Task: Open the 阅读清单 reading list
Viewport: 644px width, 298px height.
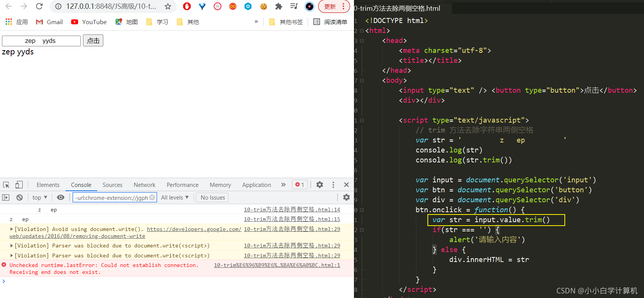Action: [x=330, y=22]
